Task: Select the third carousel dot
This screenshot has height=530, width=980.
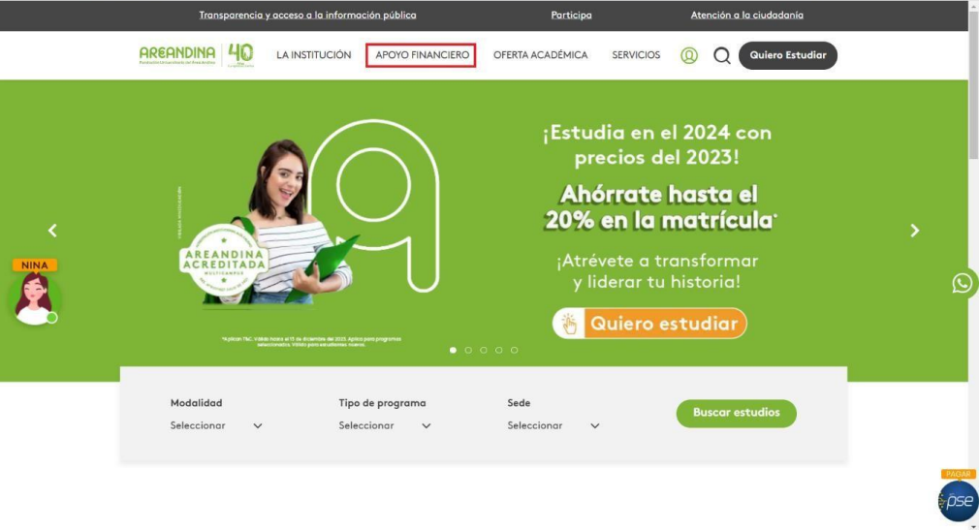Action: click(x=484, y=350)
